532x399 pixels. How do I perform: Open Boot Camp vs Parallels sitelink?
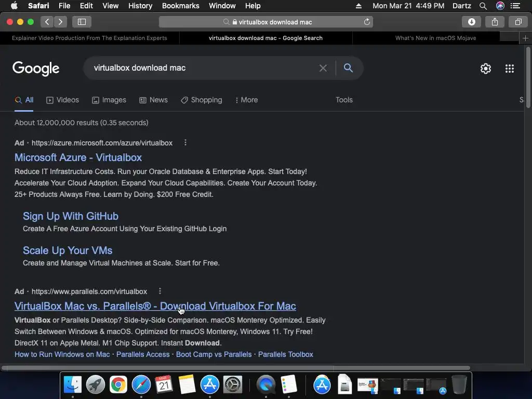pyautogui.click(x=214, y=354)
